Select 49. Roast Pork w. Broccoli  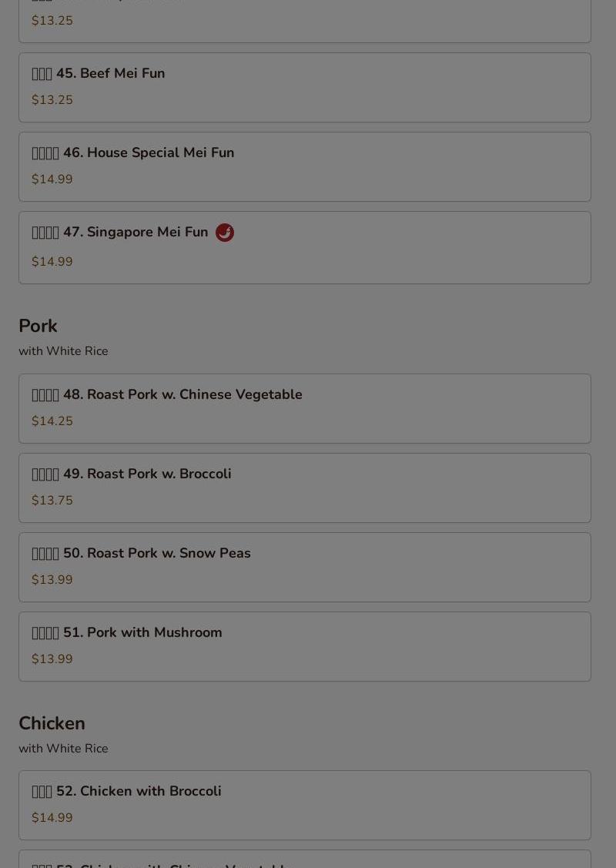click(305, 488)
